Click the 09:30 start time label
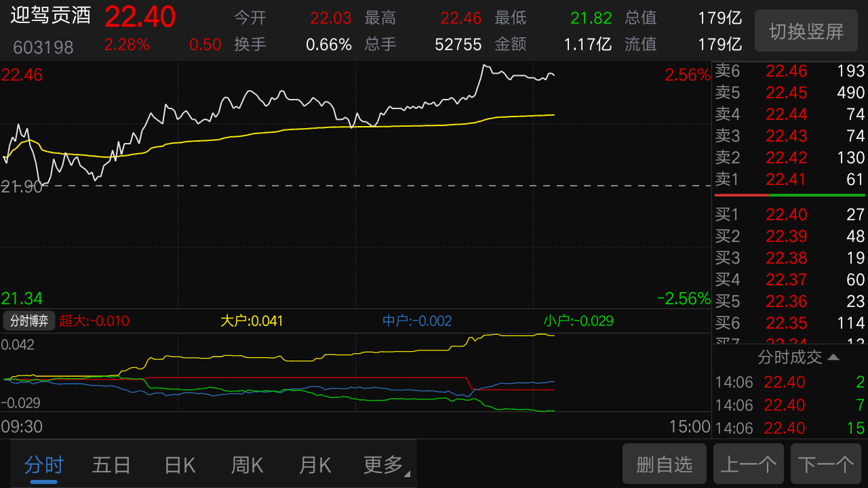 coord(22,426)
